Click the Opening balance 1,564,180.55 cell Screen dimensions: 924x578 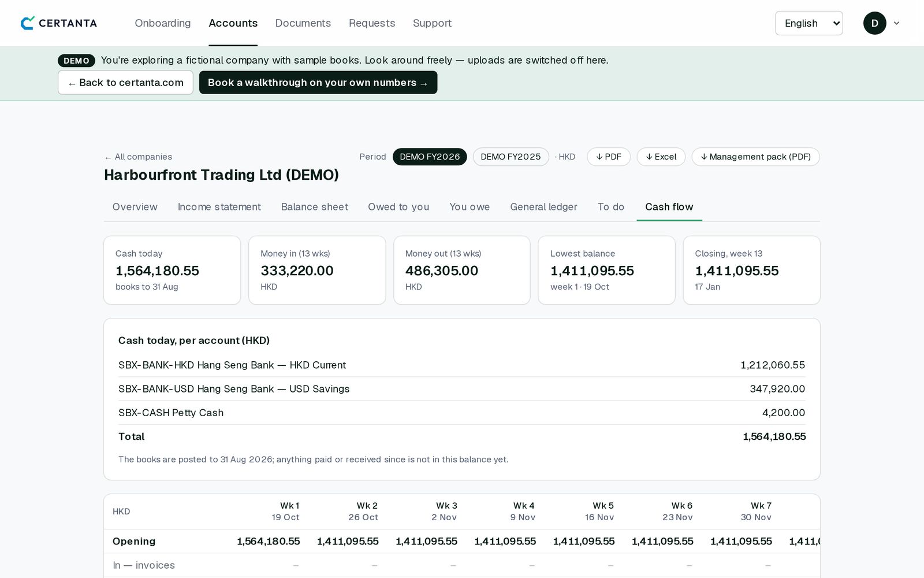(269, 542)
